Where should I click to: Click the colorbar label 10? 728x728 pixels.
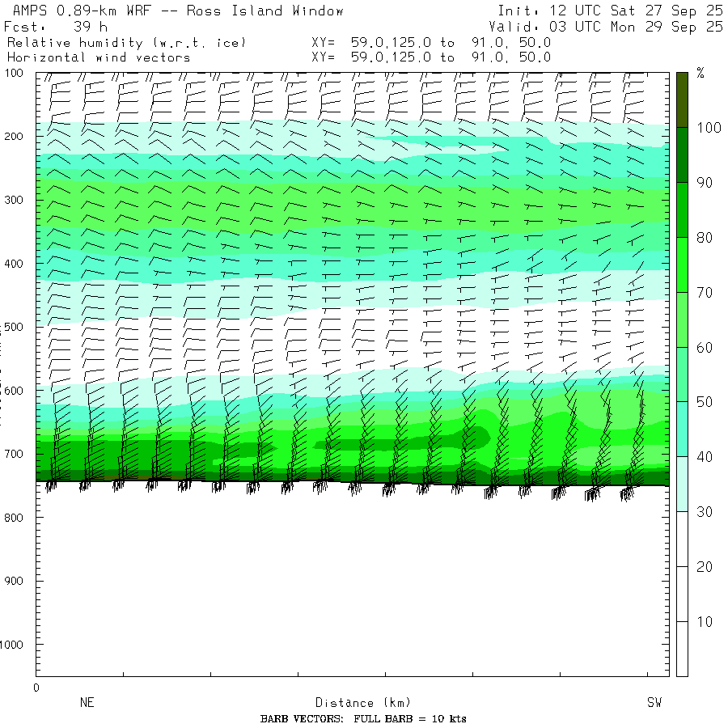click(x=705, y=622)
